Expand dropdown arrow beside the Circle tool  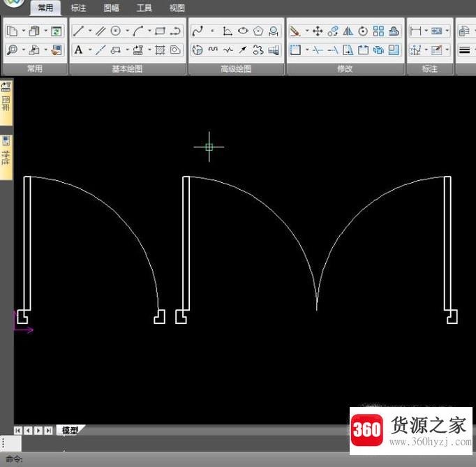coord(128,31)
